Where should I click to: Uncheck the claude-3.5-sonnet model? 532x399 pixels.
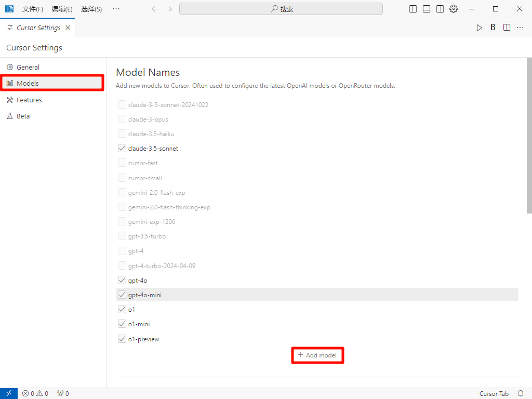pos(122,148)
